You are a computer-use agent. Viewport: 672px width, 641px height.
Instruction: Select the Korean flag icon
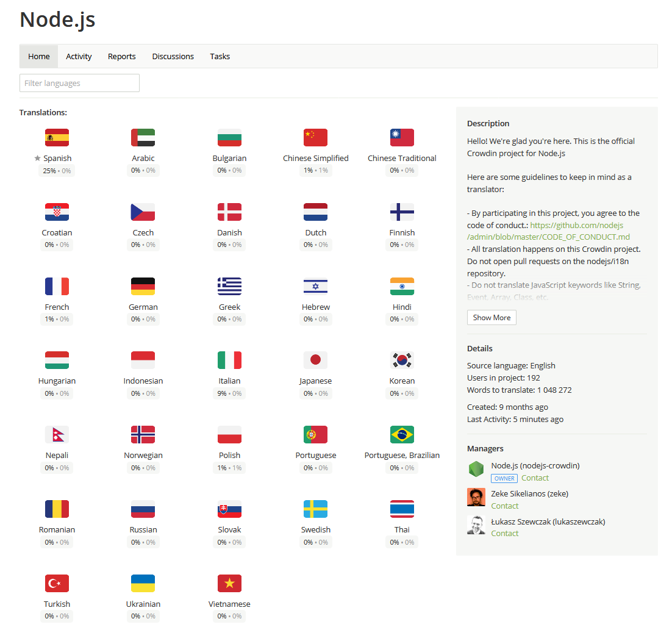[402, 360]
